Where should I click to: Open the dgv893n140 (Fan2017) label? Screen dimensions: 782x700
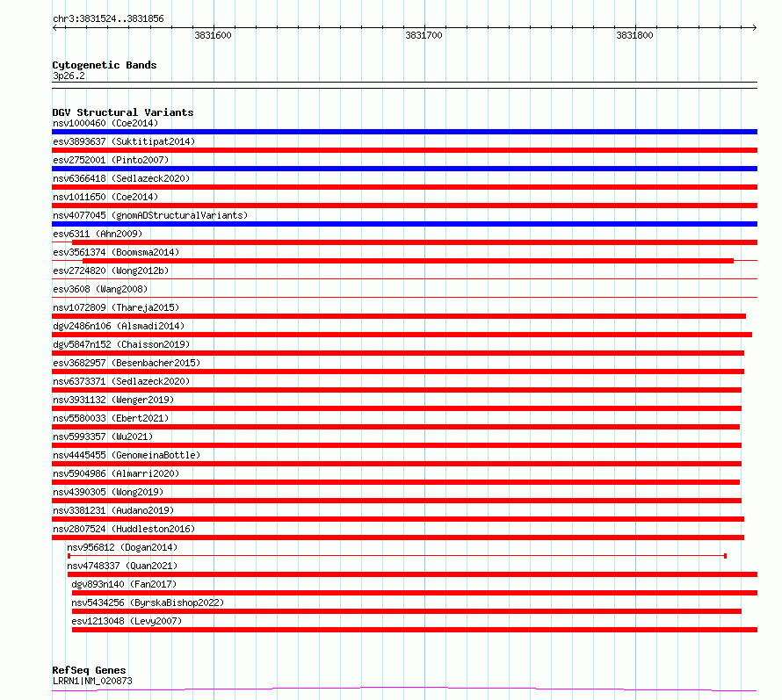click(124, 584)
